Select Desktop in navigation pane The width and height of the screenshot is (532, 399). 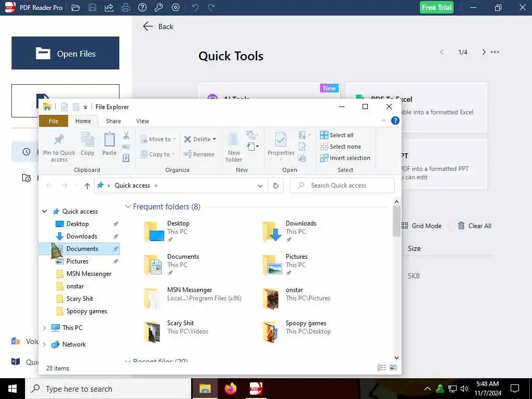click(x=77, y=224)
